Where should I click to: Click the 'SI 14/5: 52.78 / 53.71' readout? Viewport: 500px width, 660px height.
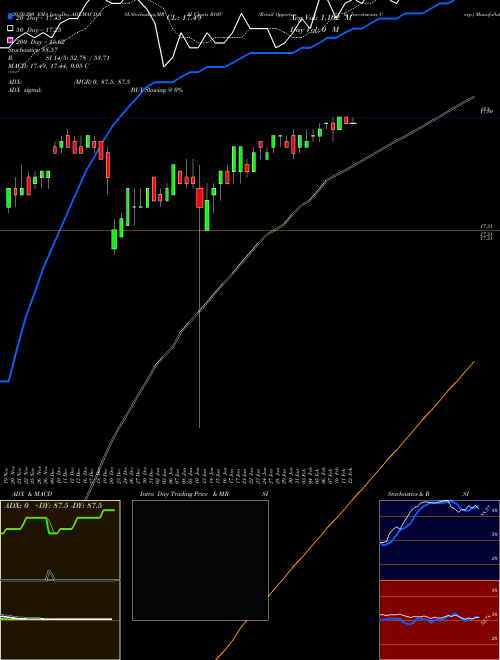coord(77,58)
